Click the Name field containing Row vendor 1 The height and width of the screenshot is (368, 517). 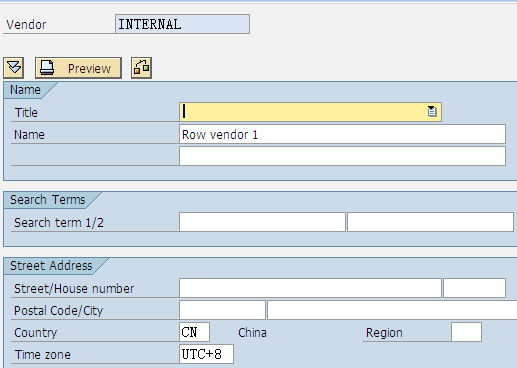click(342, 134)
